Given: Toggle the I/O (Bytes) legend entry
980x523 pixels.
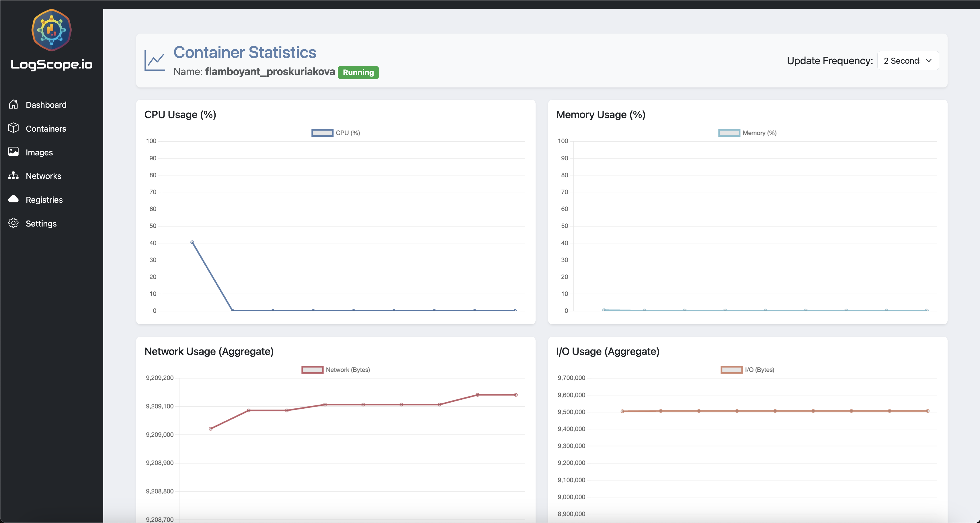Looking at the screenshot, I should point(747,369).
